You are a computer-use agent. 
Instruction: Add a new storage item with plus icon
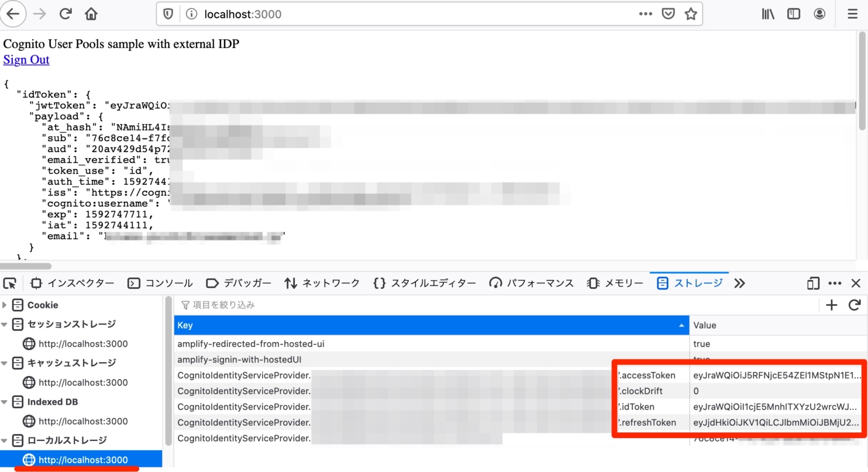pyautogui.click(x=831, y=305)
